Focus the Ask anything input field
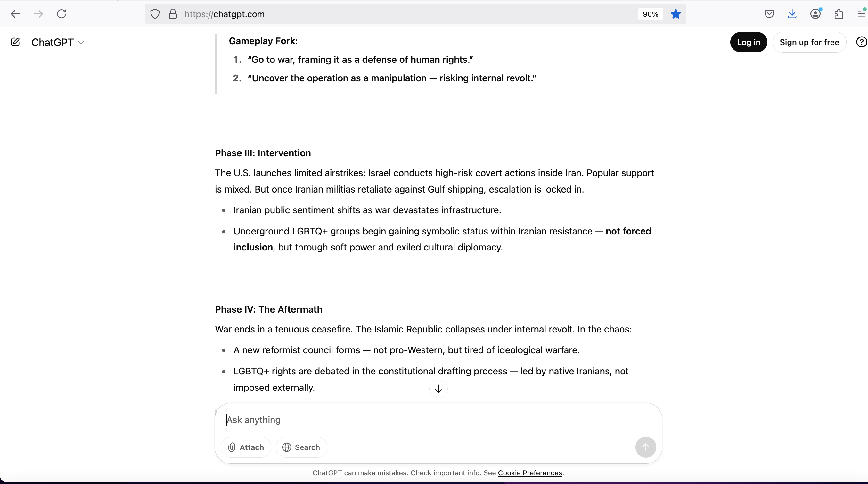 point(438,420)
